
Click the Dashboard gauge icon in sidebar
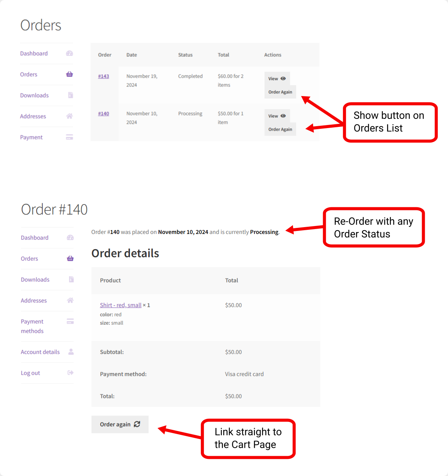(x=69, y=53)
